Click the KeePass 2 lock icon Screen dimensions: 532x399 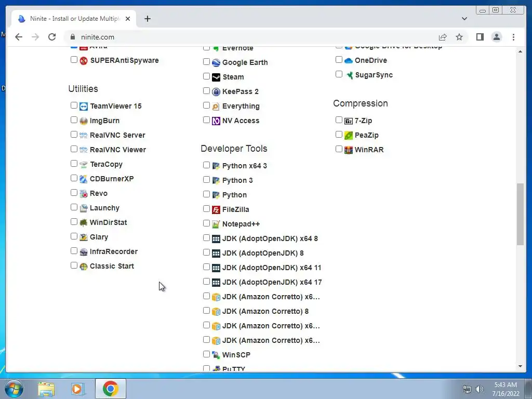[216, 92]
